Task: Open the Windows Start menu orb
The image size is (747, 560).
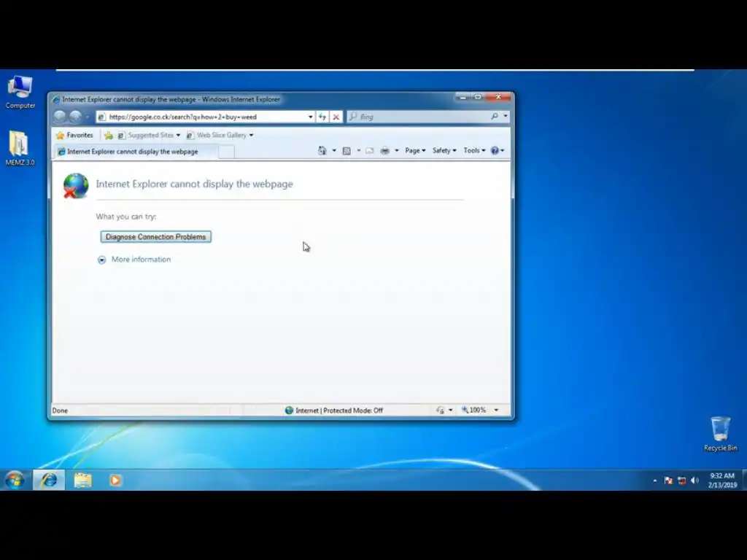Action: 15,480
